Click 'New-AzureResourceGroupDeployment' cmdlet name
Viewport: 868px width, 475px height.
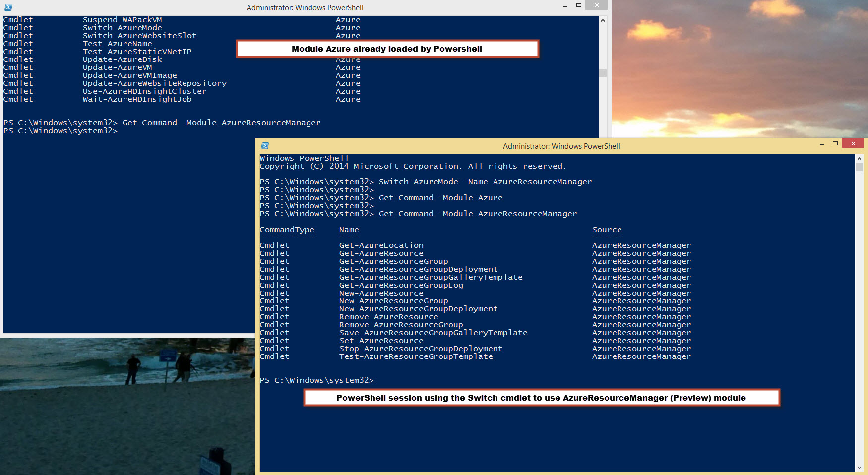(x=419, y=309)
